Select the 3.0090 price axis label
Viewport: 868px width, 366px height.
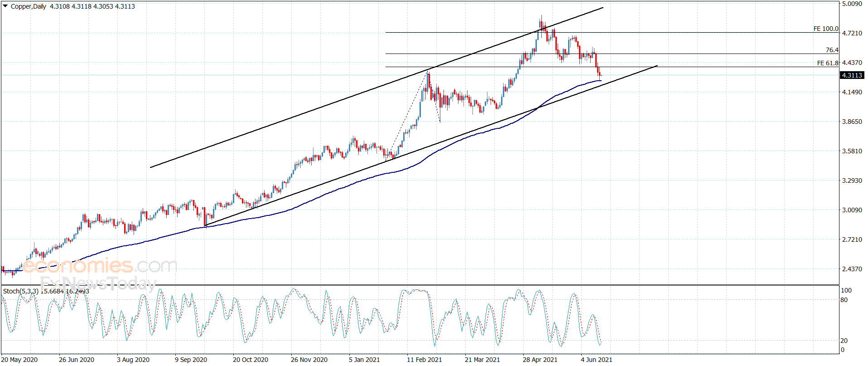(852, 210)
